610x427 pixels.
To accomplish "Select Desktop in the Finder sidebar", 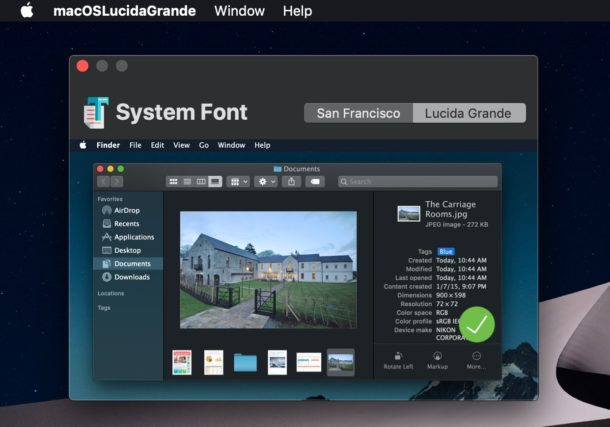I will pos(128,250).
